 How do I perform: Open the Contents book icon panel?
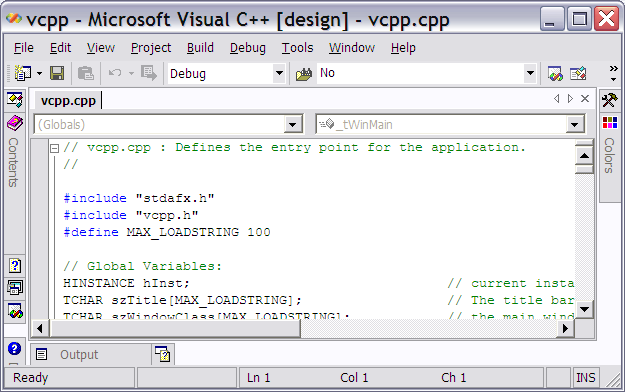(15, 123)
